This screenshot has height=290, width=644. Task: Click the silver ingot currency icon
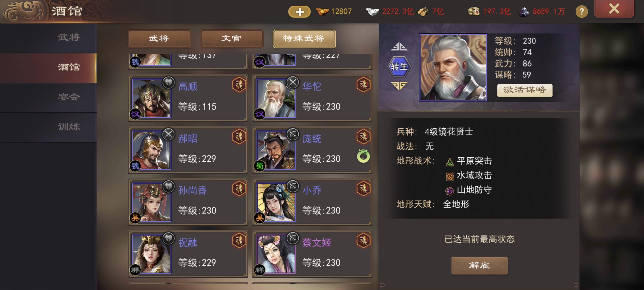372,12
